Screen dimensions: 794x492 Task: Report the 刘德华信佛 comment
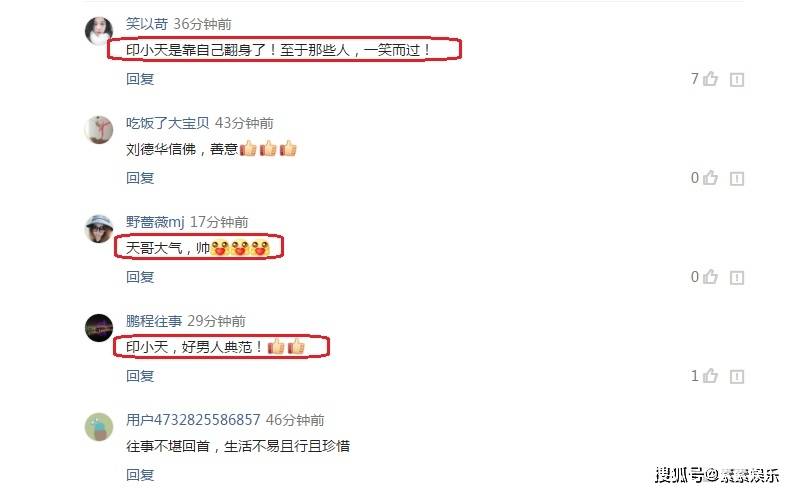(737, 179)
